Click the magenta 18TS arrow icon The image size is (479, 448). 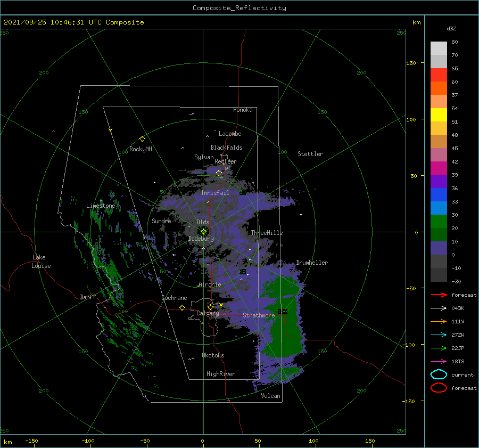coord(439,362)
